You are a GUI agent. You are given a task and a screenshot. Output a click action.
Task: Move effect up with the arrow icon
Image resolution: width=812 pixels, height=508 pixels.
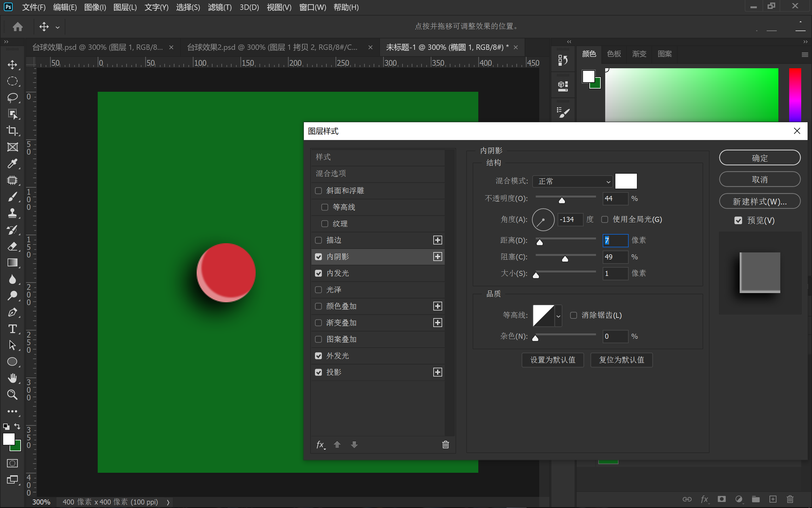[x=337, y=444]
